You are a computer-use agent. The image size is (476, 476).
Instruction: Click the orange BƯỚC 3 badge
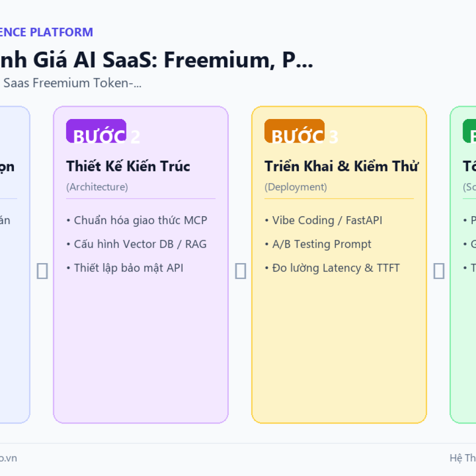(294, 131)
